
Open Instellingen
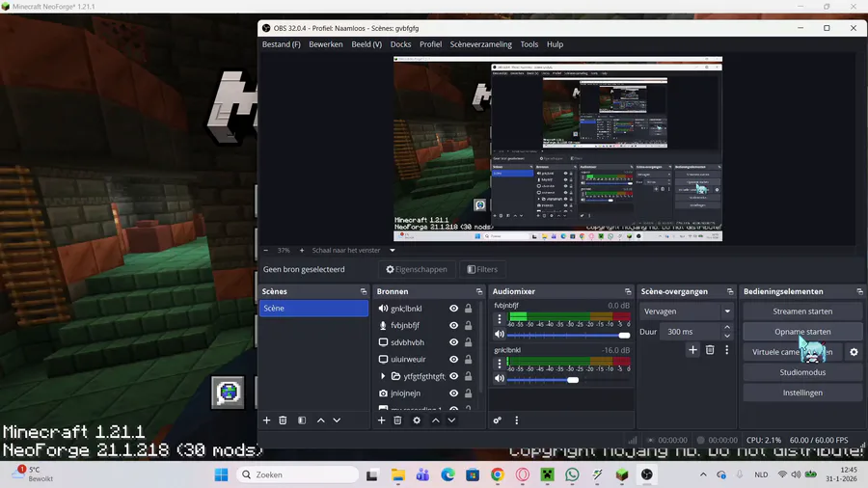point(802,393)
